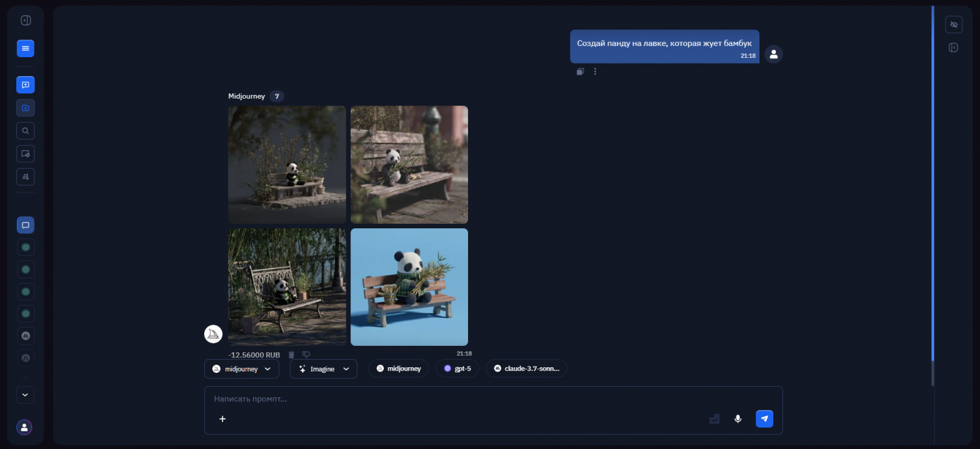The height and width of the screenshot is (449, 980).
Task: Delete the Midjourney response with trash icon
Action: coord(291,355)
